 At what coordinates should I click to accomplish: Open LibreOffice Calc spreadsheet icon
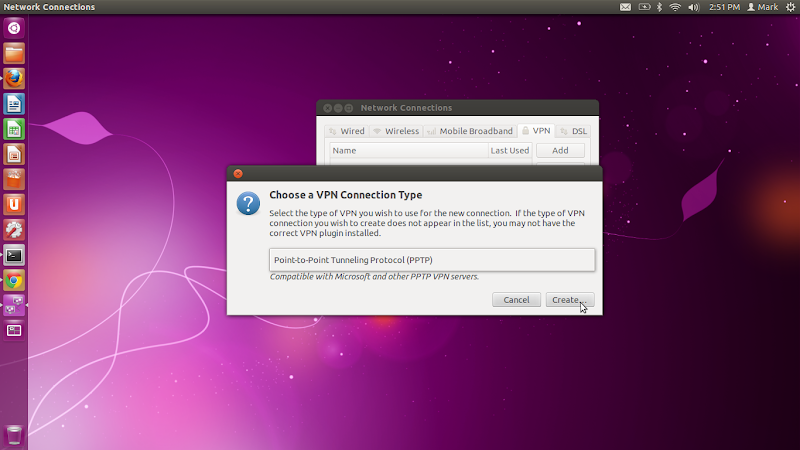[14, 129]
